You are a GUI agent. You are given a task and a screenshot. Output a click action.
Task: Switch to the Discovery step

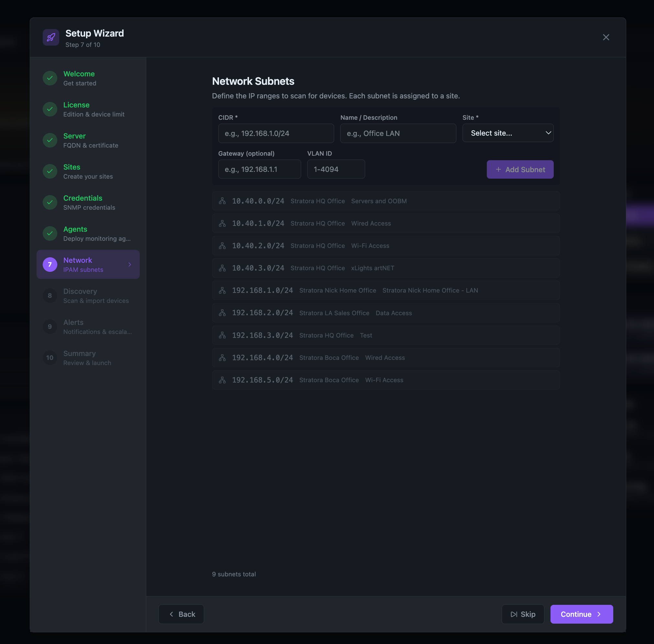(x=88, y=295)
